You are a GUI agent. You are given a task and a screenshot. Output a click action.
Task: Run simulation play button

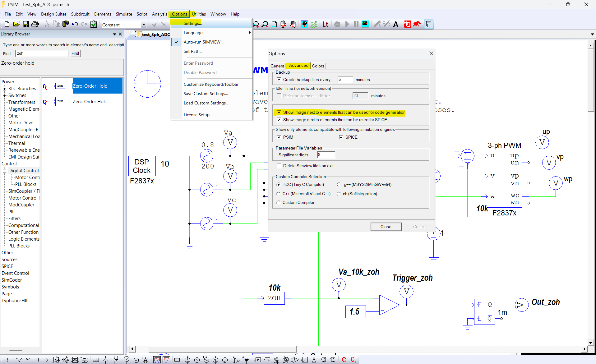point(347,24)
